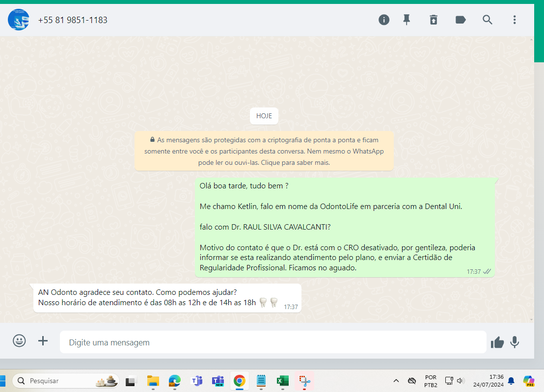Open Task View on the taskbar
The height and width of the screenshot is (392, 544).
tap(131, 381)
